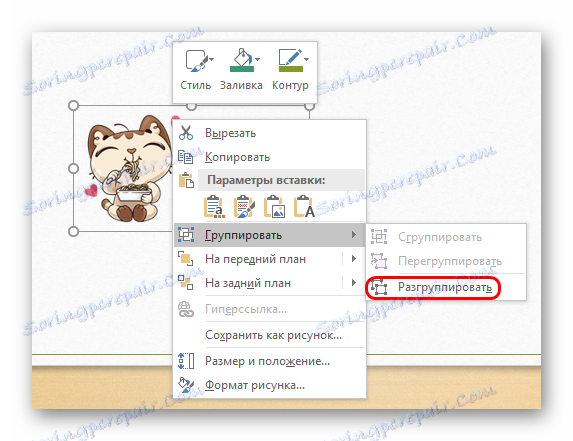Image resolution: width=573 pixels, height=441 pixels.
Task: Click the clipboard icon beside Параметры вставки
Action: tap(186, 180)
